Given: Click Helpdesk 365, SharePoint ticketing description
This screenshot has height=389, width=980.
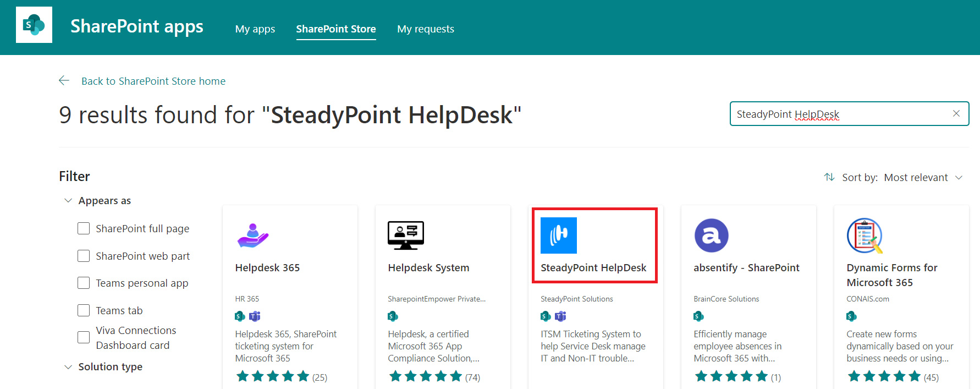Looking at the screenshot, I should 286,346.
